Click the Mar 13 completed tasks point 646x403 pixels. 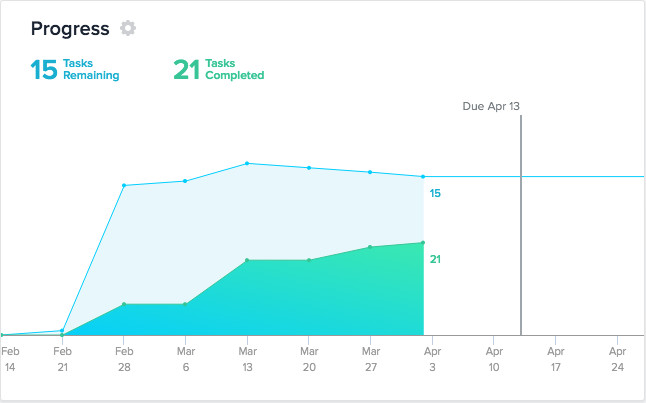pos(247,260)
